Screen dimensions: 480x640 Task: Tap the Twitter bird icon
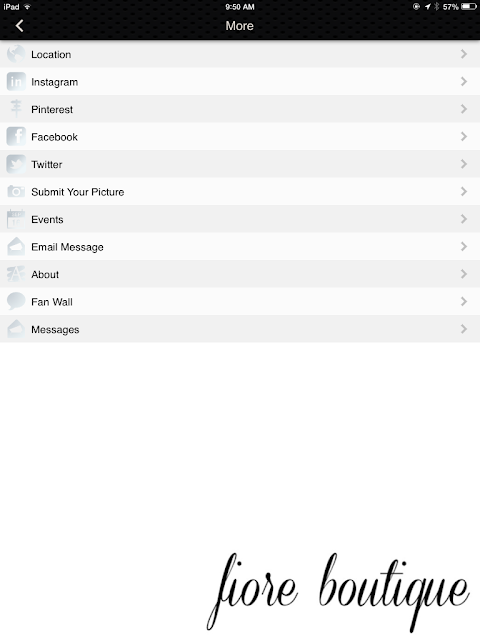[16, 164]
